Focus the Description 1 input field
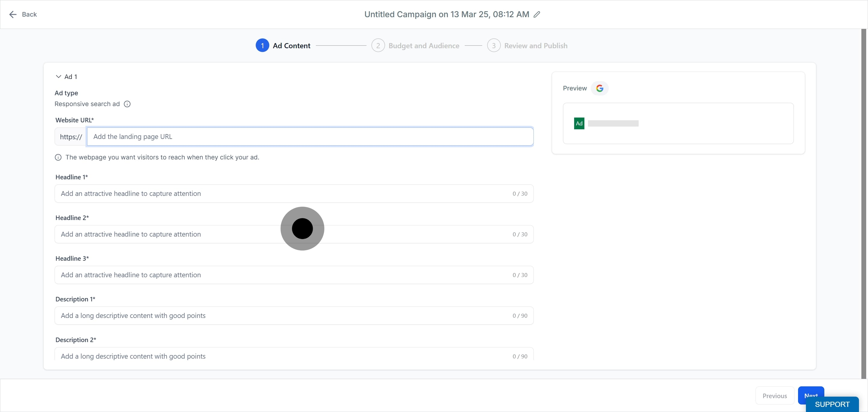This screenshot has width=868, height=412. point(294,316)
